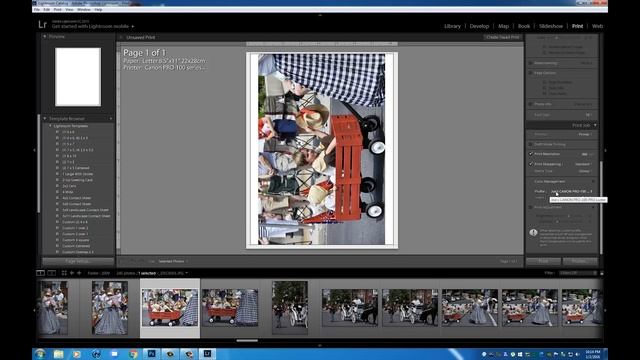This screenshot has height=360, width=640.
Task: Click the Print button
Action: (543, 261)
